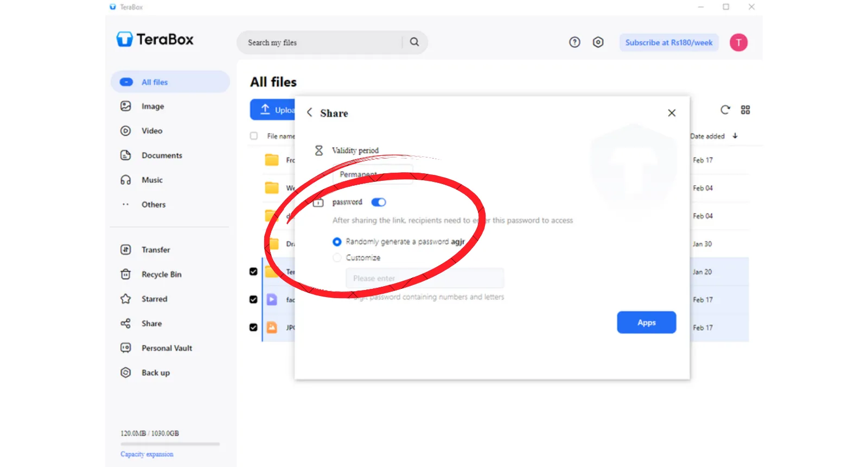Click the refresh files icon
868x467 pixels.
[x=725, y=110]
